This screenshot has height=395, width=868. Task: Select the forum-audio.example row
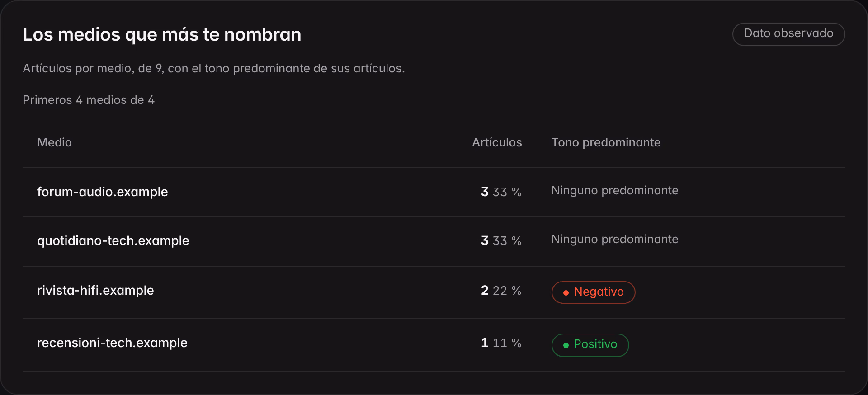pyautogui.click(x=434, y=192)
